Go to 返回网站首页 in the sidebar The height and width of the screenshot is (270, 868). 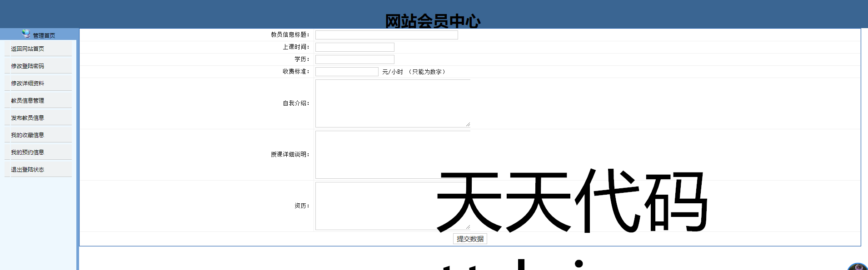28,49
